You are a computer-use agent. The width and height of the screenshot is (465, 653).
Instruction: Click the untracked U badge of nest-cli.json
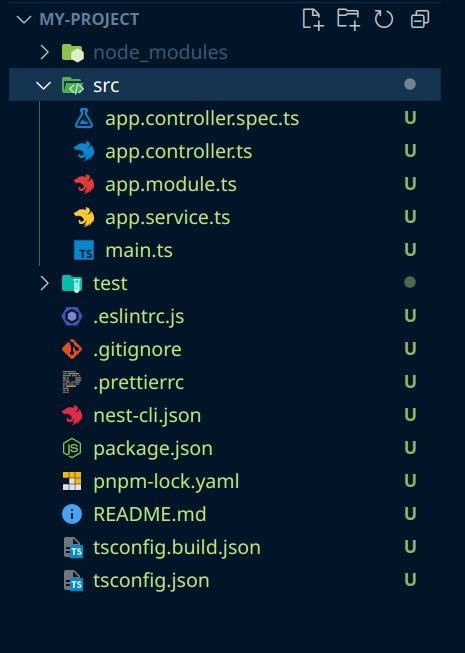click(x=410, y=415)
